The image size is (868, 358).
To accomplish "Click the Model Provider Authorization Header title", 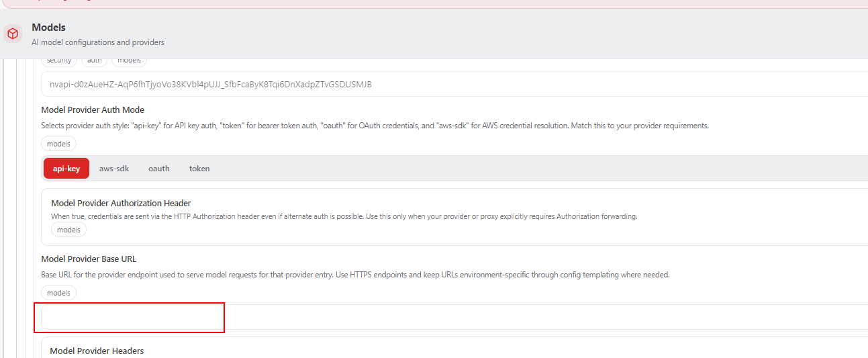I will [121, 203].
